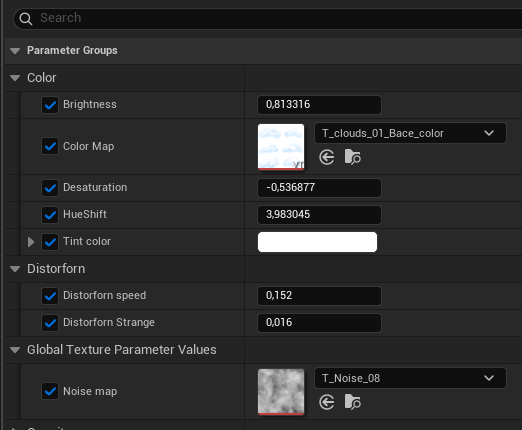Browse to Color Map asset in Content Browser
The width and height of the screenshot is (522, 430).
(x=353, y=157)
